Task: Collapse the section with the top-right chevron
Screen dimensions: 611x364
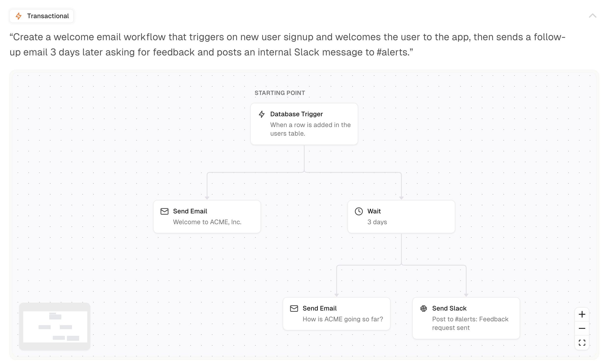Action: point(593,16)
